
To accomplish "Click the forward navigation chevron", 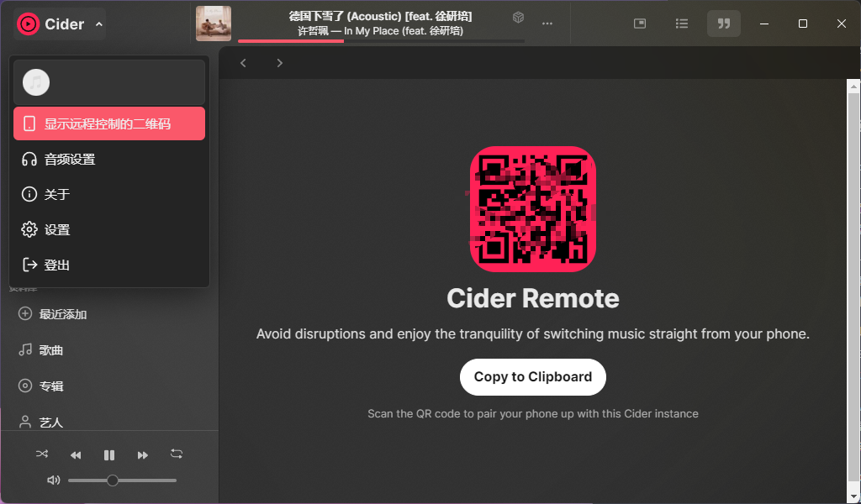I will point(280,62).
